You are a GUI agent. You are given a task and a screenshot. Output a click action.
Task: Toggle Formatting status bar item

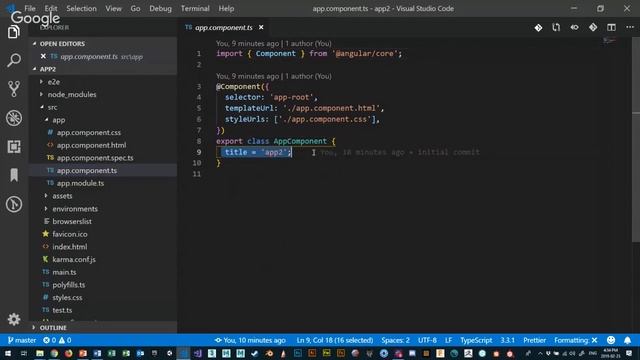coord(576,340)
